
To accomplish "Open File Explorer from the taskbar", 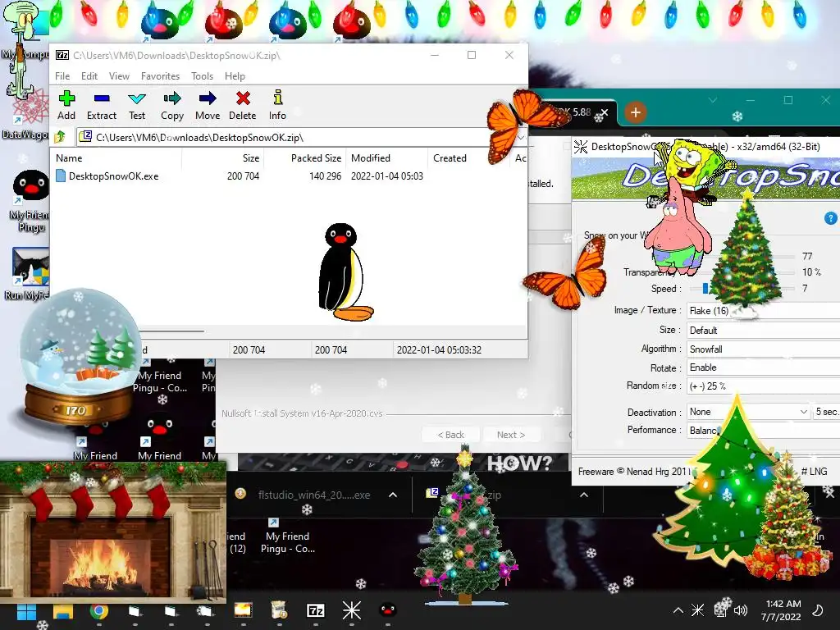I will click(x=62, y=610).
